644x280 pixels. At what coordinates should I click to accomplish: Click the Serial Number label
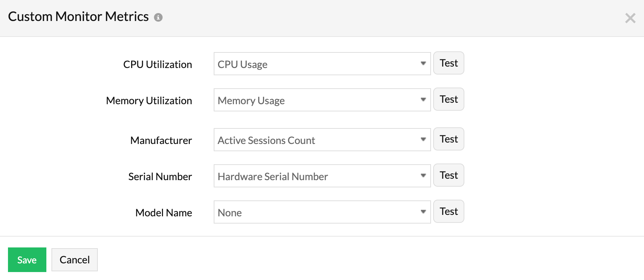160,177
